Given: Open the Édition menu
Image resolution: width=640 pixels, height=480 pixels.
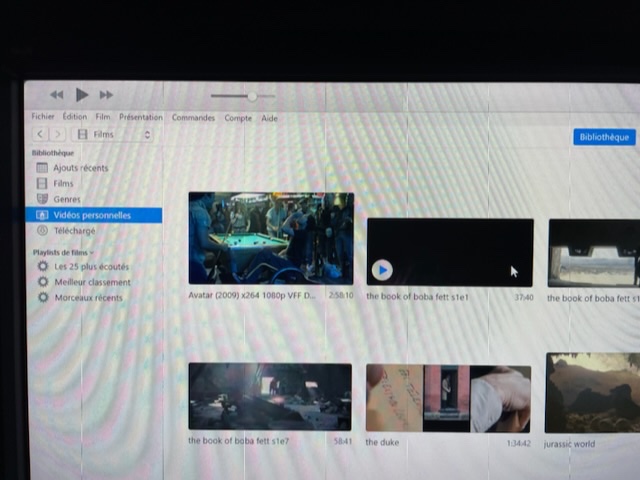Looking at the screenshot, I should pyautogui.click(x=75, y=116).
